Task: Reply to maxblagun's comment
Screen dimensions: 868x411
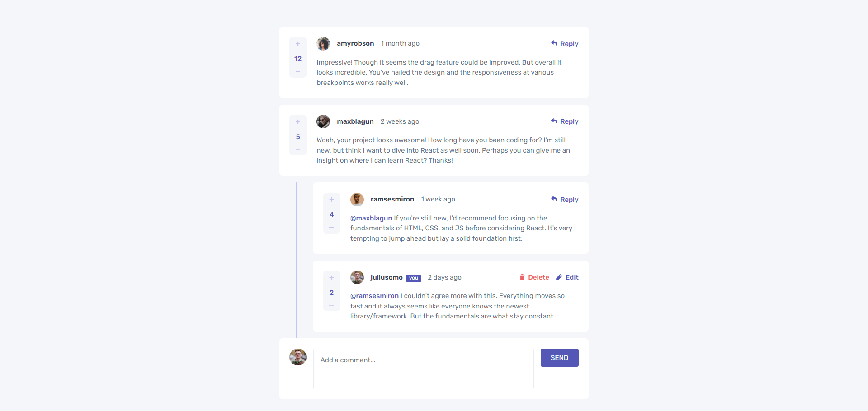Action: [565, 121]
